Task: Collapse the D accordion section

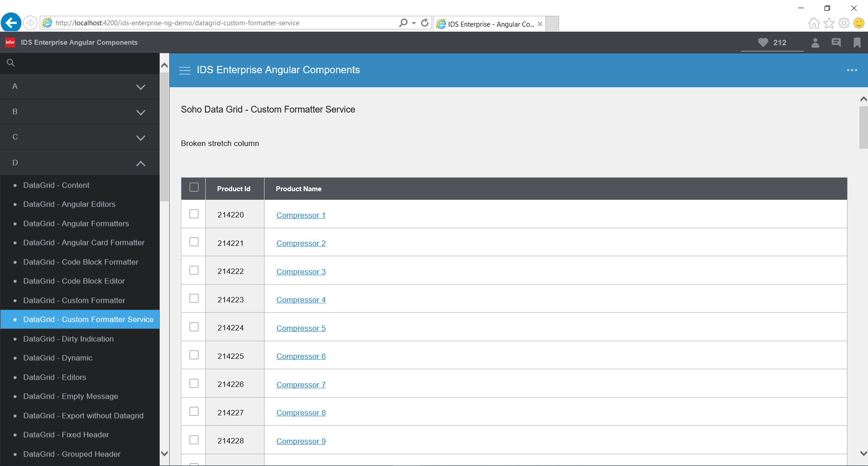Action: pos(80,163)
